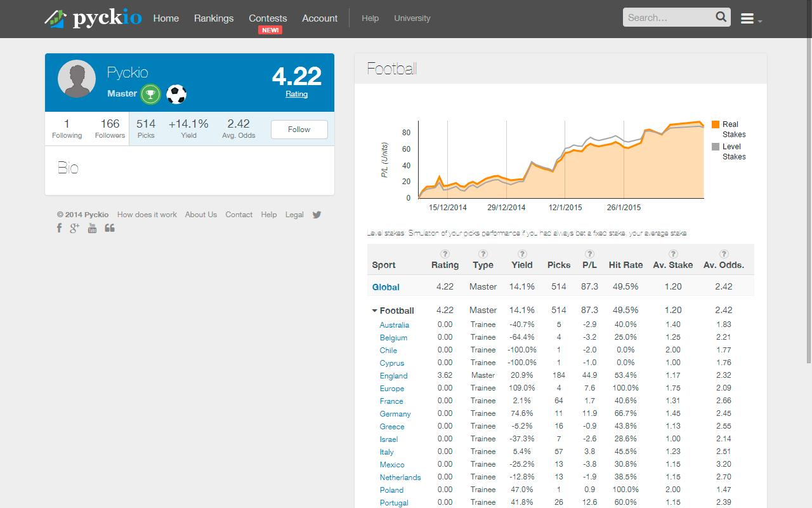812x508 pixels.
Task: Open the France league link
Action: pyautogui.click(x=391, y=401)
